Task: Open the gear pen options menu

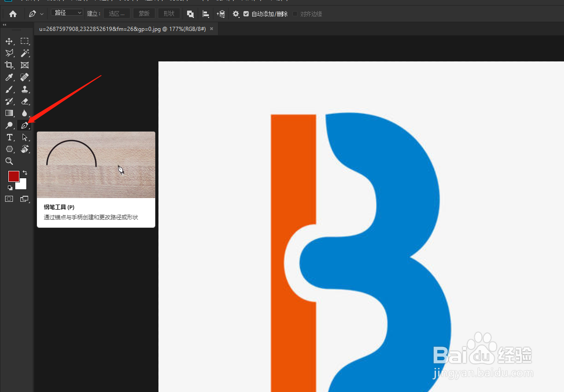Action: tap(236, 14)
